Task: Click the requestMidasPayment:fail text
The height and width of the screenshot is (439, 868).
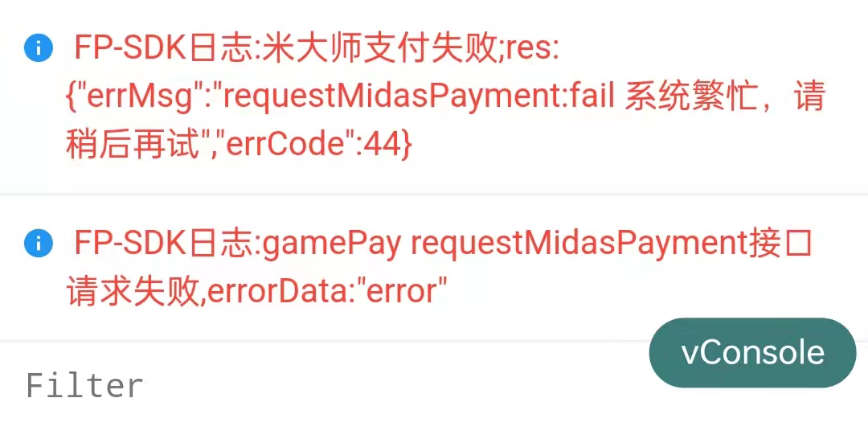Action: click(x=419, y=97)
